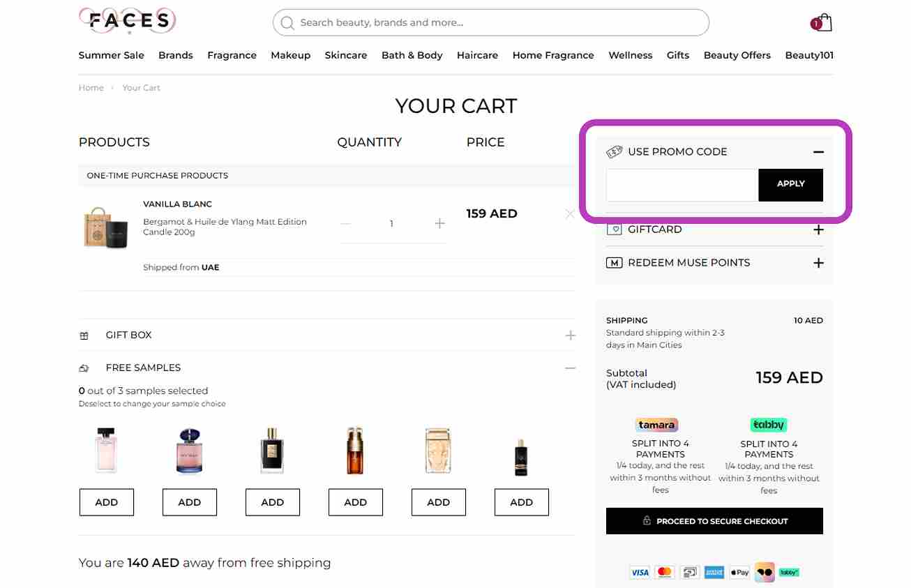This screenshot has width=911, height=588.
Task: Click the FACES logo
Action: 126,22
